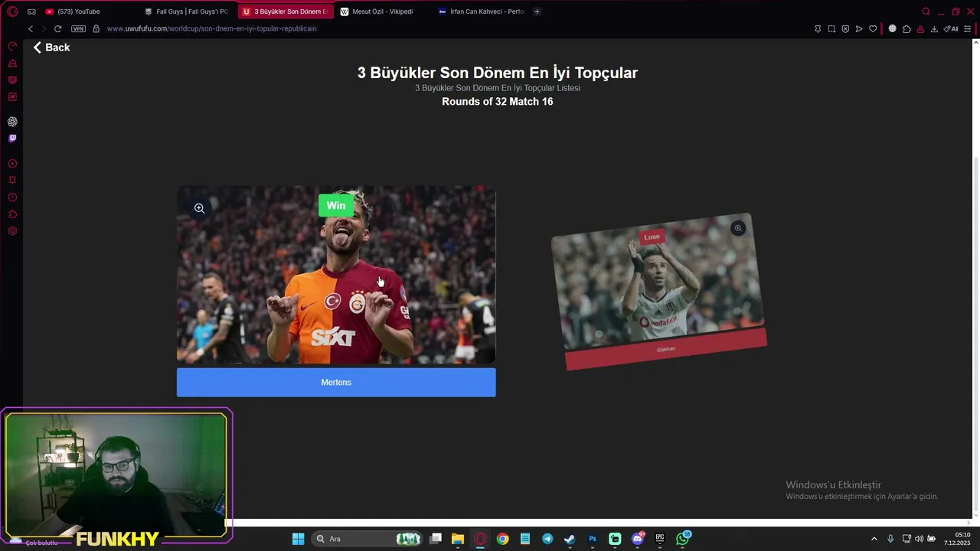Zoom the Mertens image with magnifier
The image size is (980, 551).
pyautogui.click(x=199, y=208)
